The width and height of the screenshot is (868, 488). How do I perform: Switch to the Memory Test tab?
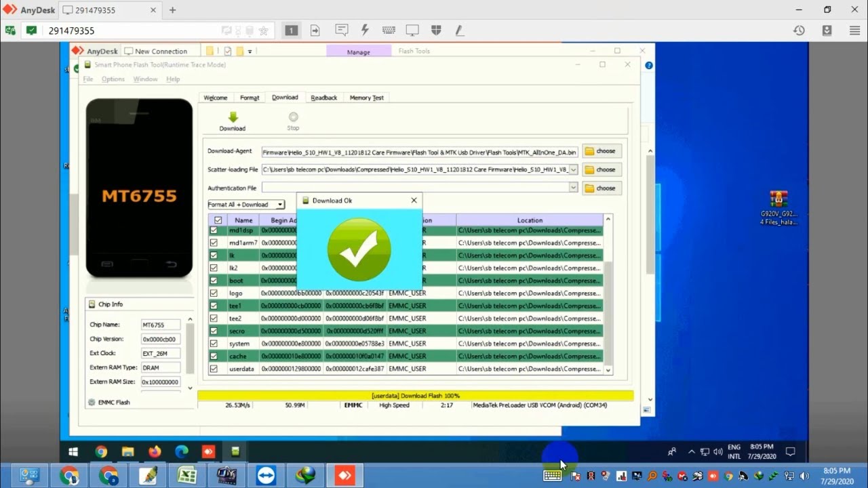(x=366, y=98)
